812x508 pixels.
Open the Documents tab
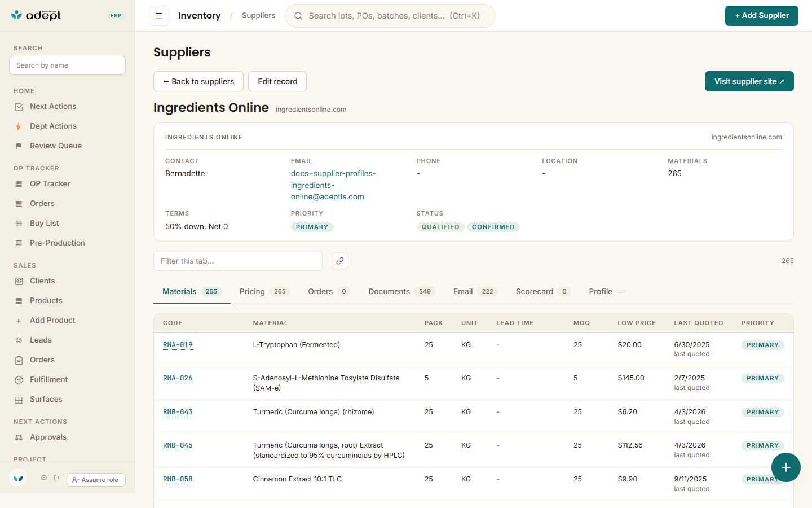pyautogui.click(x=401, y=291)
